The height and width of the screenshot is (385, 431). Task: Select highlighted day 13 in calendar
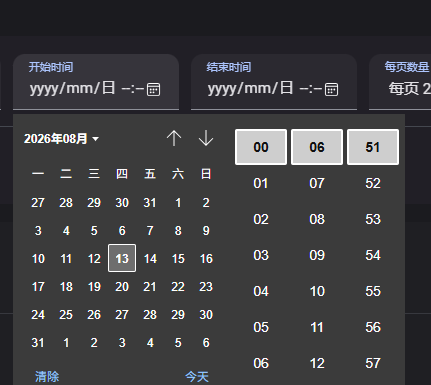pos(122,258)
